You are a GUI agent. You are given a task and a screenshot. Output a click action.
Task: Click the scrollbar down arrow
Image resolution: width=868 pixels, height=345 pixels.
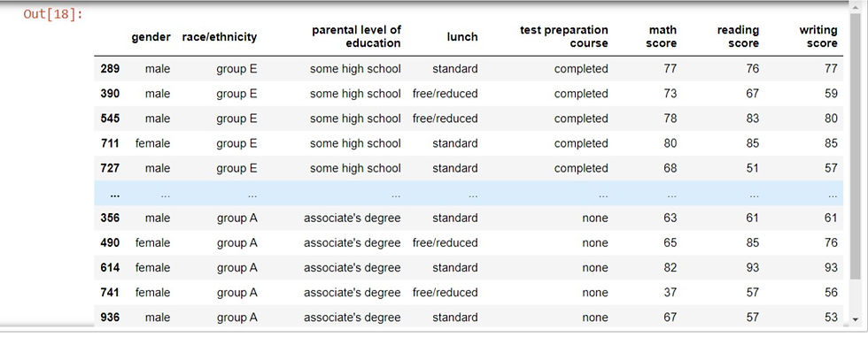click(856, 319)
